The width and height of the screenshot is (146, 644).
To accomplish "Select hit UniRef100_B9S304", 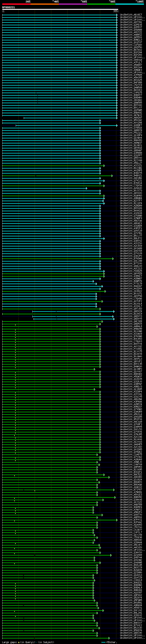I will pyautogui.click(x=131, y=67).
